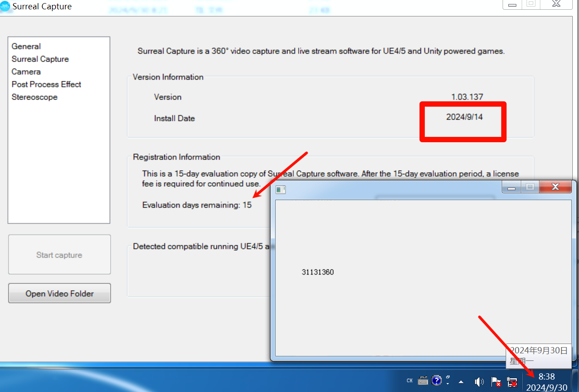Open the Surreal Capture settings category
Screen dimensions: 579x392
point(40,59)
